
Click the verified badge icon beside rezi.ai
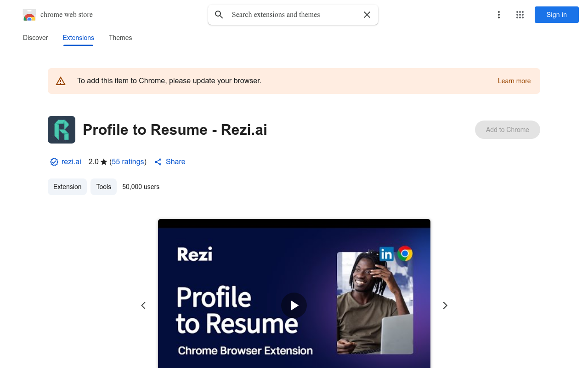[54, 162]
